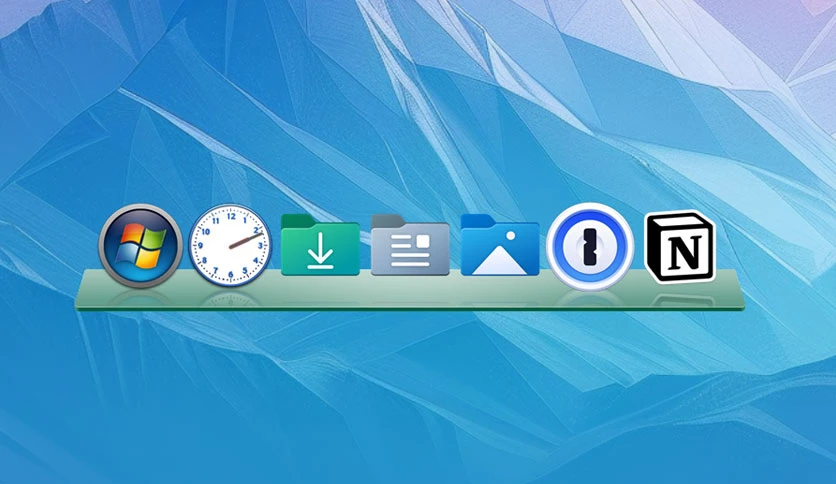Open the analog clock app icon
Viewport: 836px width, 484px height.
[x=230, y=245]
